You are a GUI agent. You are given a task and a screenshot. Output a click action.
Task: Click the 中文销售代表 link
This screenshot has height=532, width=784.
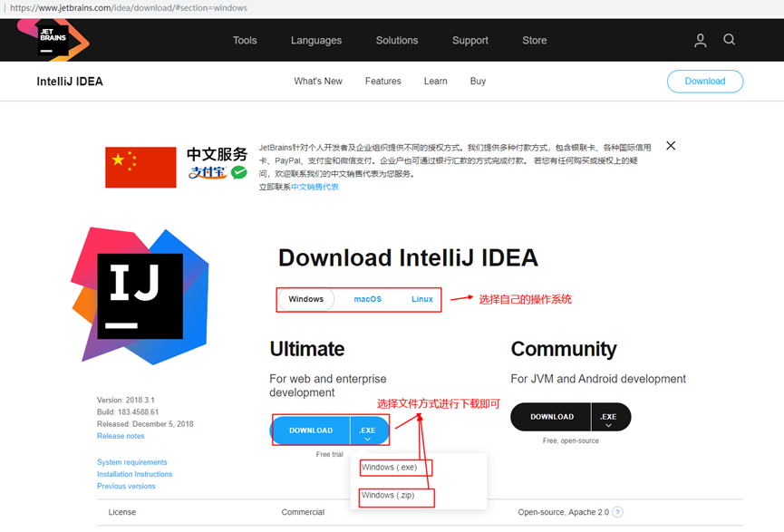[315, 187]
